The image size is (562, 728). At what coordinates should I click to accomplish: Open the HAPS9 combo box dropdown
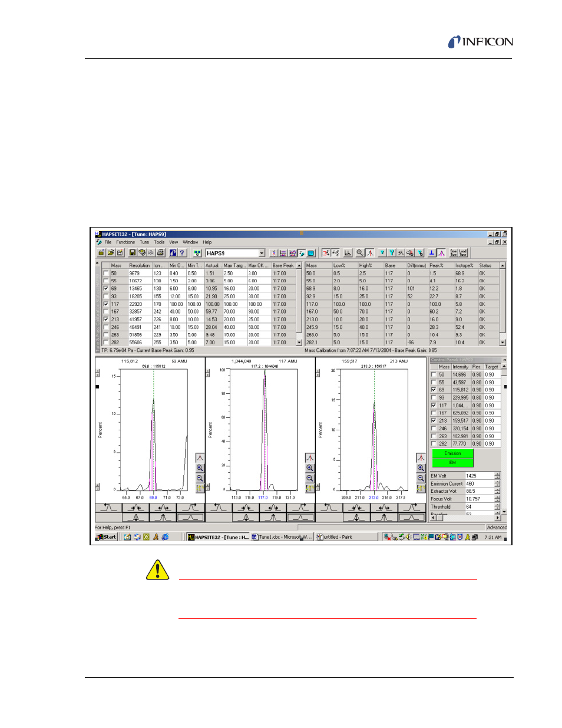262,253
